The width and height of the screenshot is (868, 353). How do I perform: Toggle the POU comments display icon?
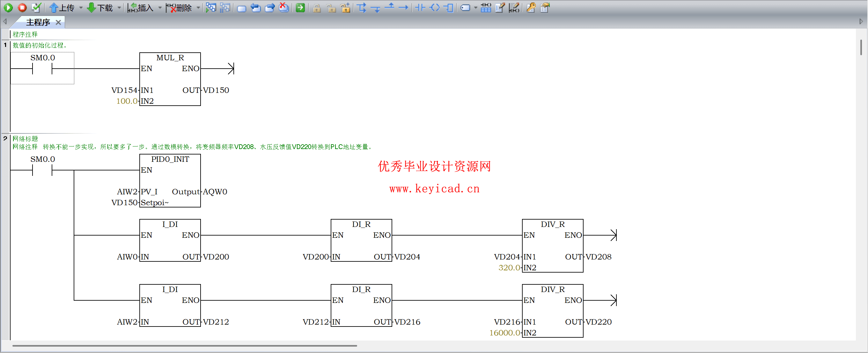500,7
